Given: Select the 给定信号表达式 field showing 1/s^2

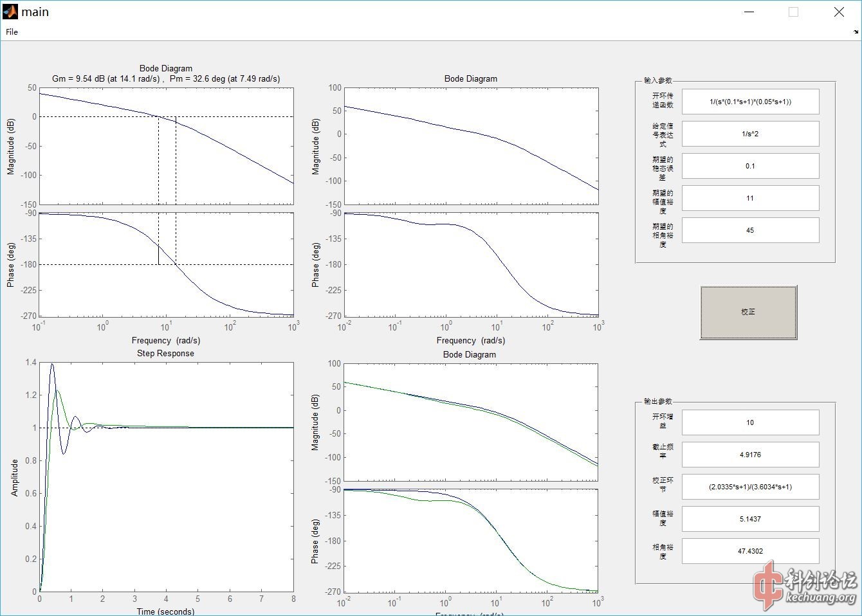Looking at the screenshot, I should (750, 134).
